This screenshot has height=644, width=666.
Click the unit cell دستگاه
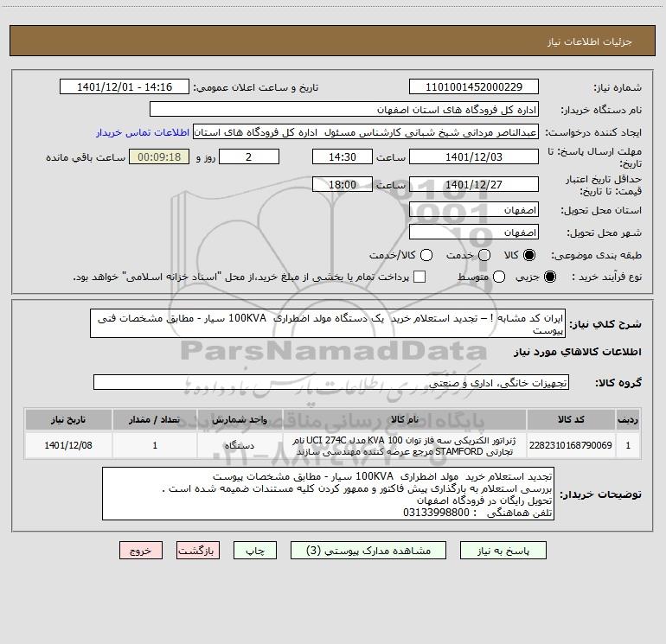[240, 445]
